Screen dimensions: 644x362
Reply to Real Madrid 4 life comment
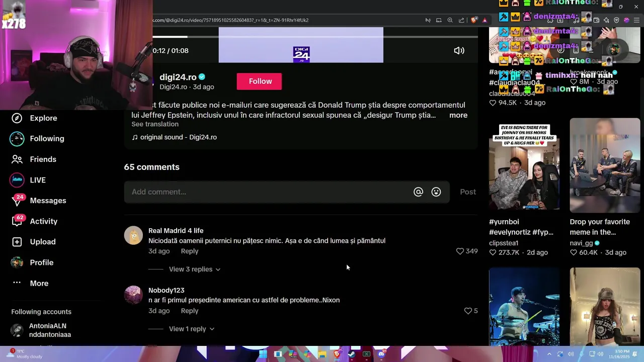click(x=190, y=251)
